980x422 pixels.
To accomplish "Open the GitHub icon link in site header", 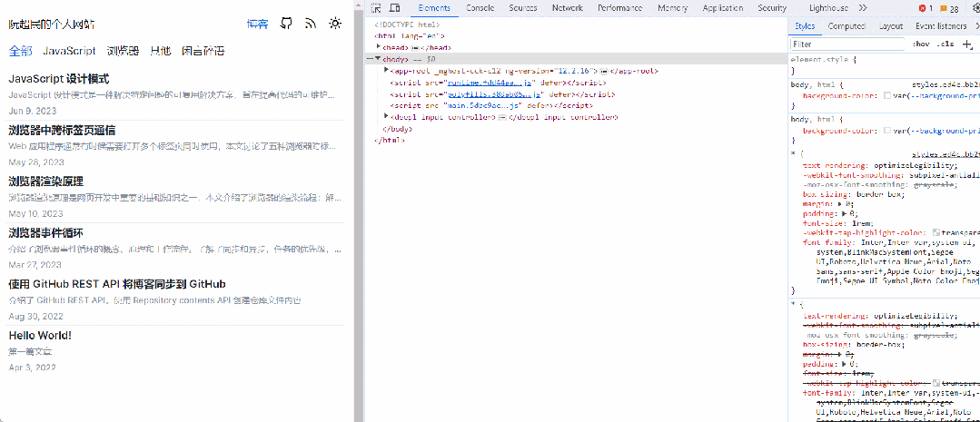I will 286,23.
